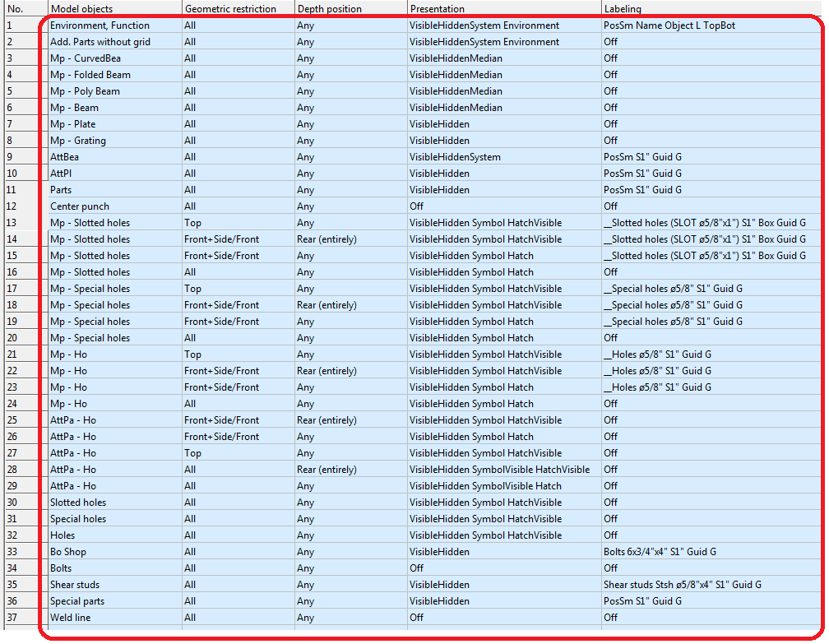The image size is (829, 644).
Task: Click the Model objects column header
Action: 115,8
